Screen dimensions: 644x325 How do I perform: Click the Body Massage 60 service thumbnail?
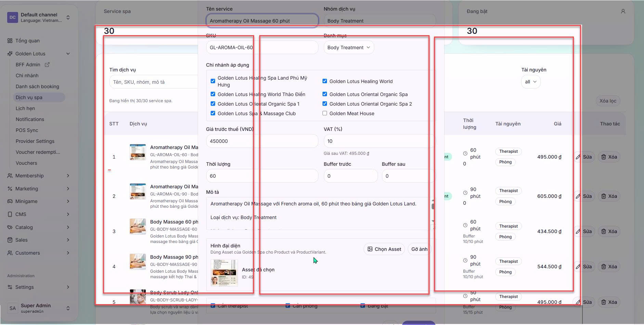[x=138, y=227]
